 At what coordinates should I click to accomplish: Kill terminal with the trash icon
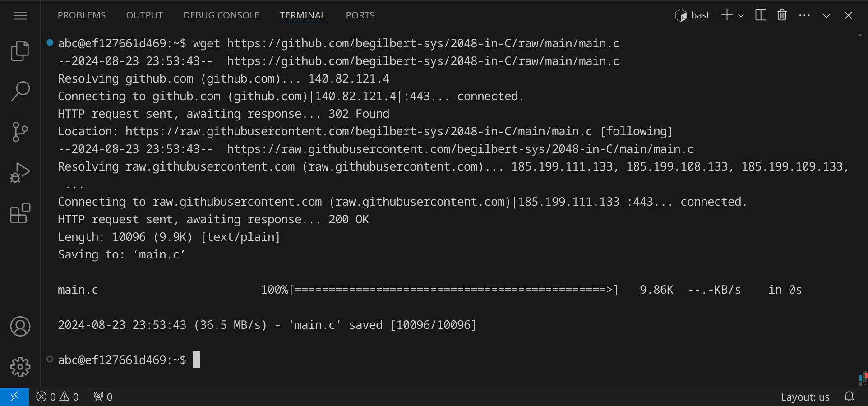click(x=782, y=15)
